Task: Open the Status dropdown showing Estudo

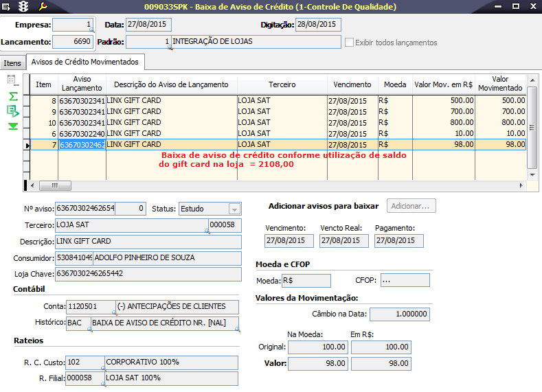Action: pos(234,209)
